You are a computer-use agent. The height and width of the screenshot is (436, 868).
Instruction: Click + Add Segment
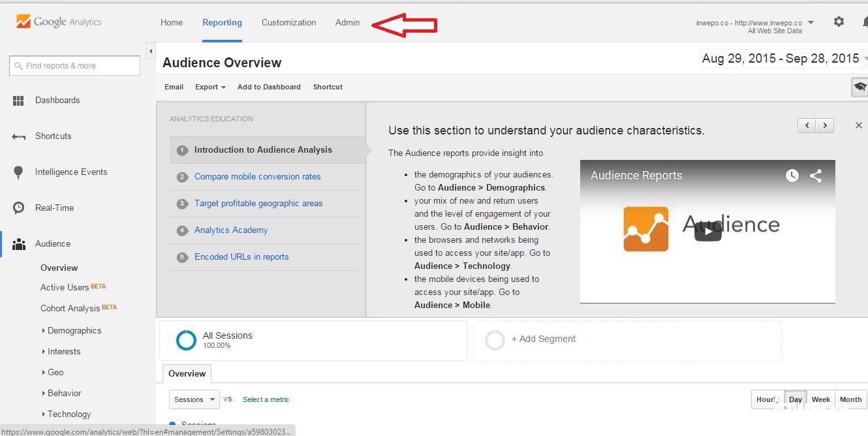point(544,339)
